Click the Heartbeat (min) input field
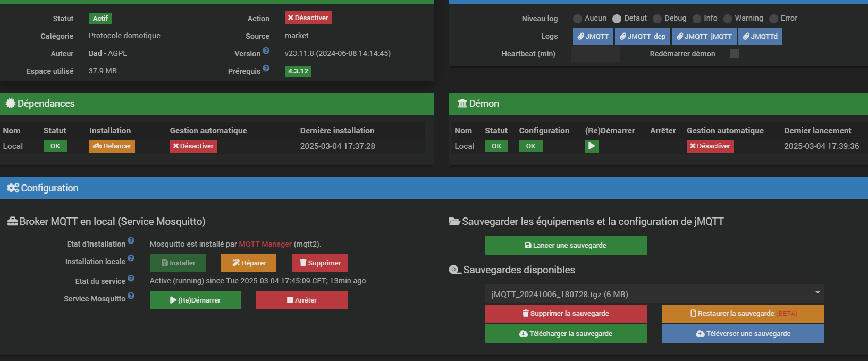Viewport: 868px width, 361px height. coord(595,54)
